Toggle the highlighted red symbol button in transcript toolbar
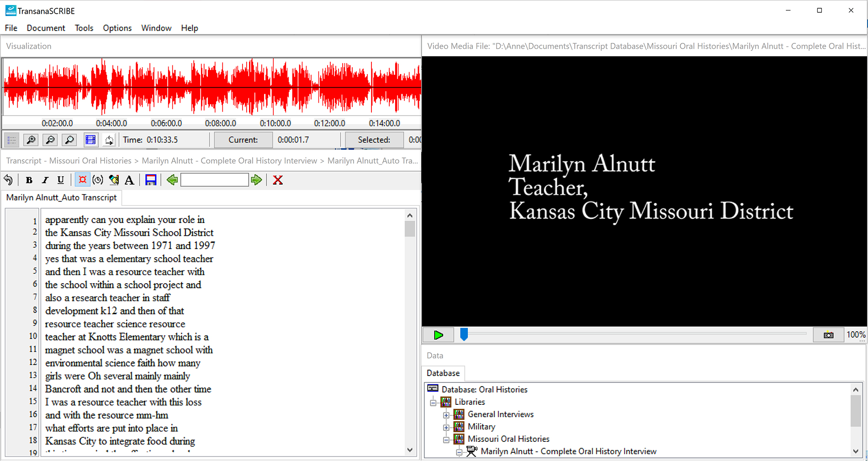The image size is (868, 461). [x=83, y=180]
